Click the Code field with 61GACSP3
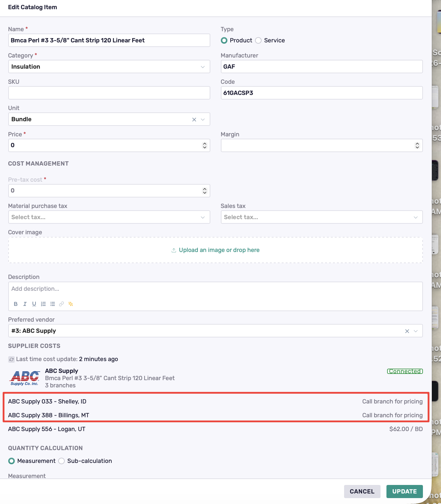The height and width of the screenshot is (504, 441). pos(322,93)
